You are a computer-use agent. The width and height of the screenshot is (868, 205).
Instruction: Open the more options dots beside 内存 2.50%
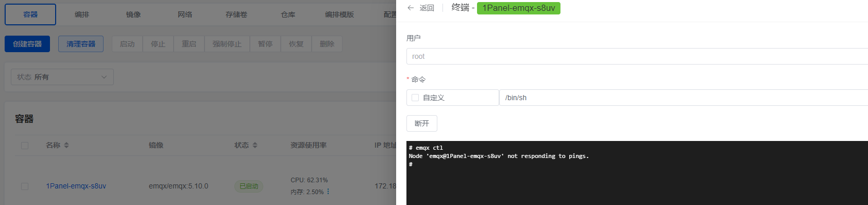click(328, 192)
